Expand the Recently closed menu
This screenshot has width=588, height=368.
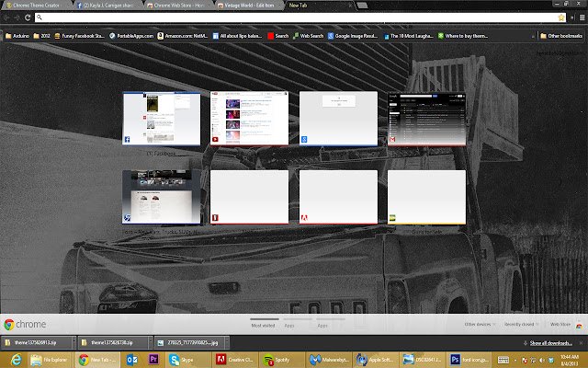(521, 324)
